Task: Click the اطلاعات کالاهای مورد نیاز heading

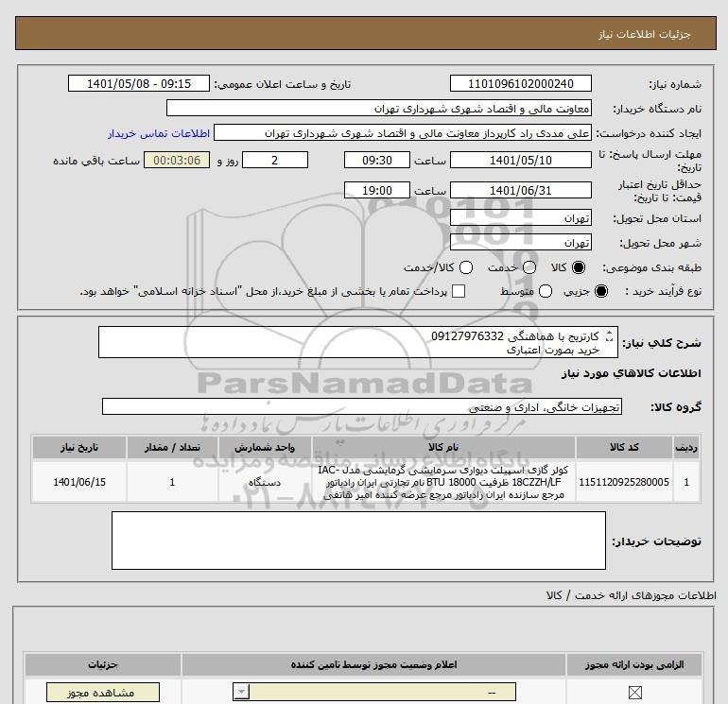Action: tap(632, 373)
